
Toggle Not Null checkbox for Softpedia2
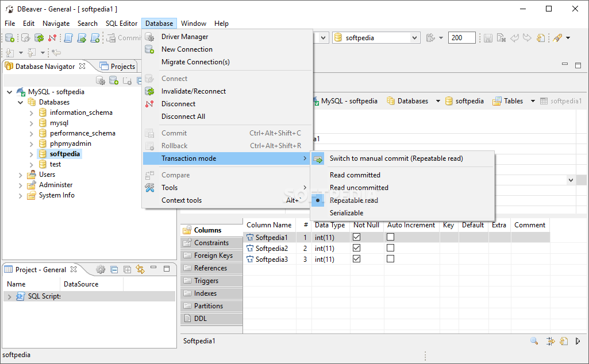[356, 248]
